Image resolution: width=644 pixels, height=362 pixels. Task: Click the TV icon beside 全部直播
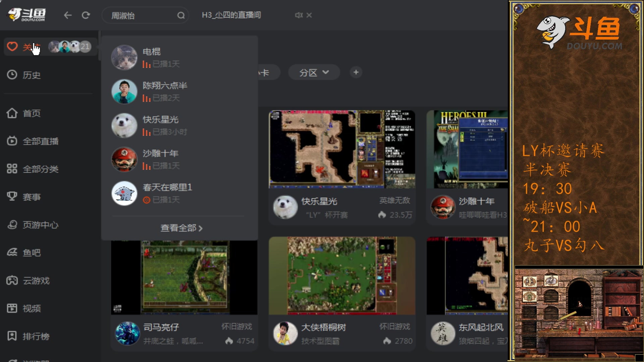(x=12, y=141)
